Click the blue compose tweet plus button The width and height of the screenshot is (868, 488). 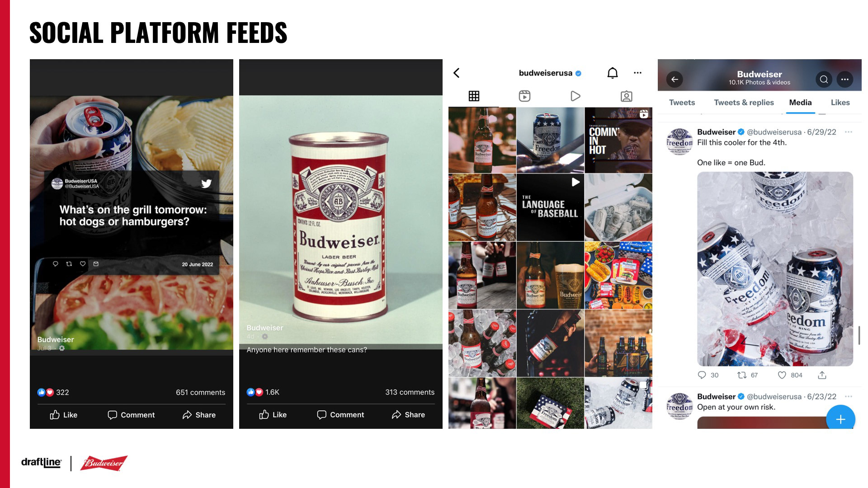pos(840,419)
